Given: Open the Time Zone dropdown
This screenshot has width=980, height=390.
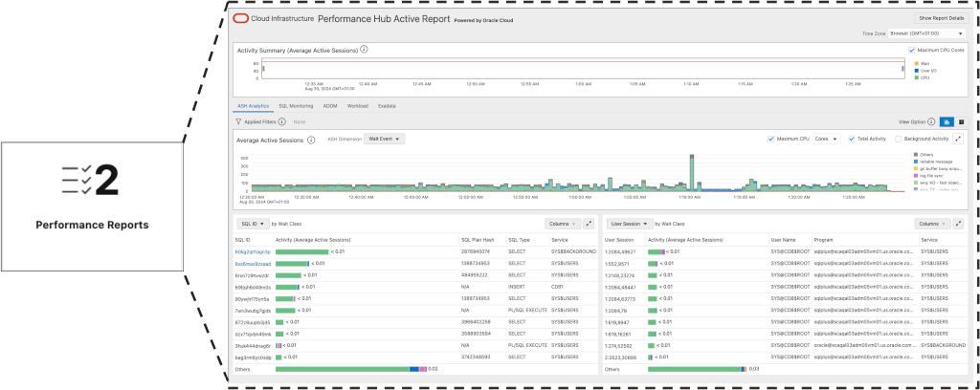Looking at the screenshot, I should 926,33.
